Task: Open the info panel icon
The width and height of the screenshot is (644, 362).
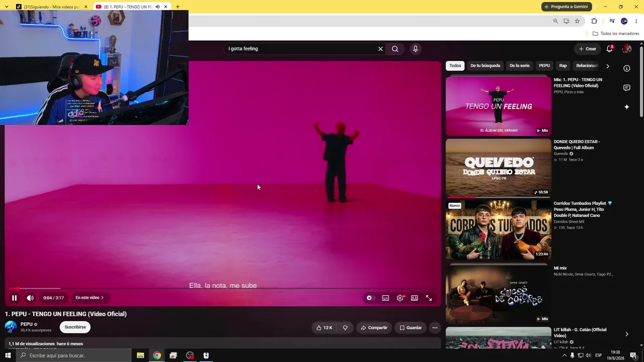Action: click(627, 68)
